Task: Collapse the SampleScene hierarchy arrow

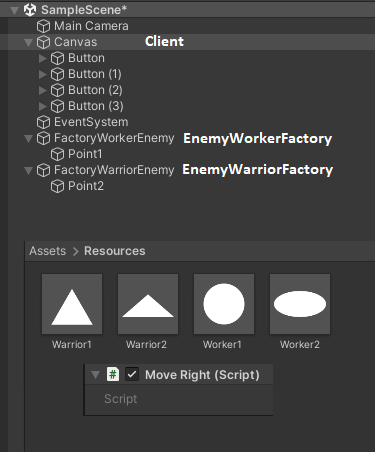Action: click(14, 11)
